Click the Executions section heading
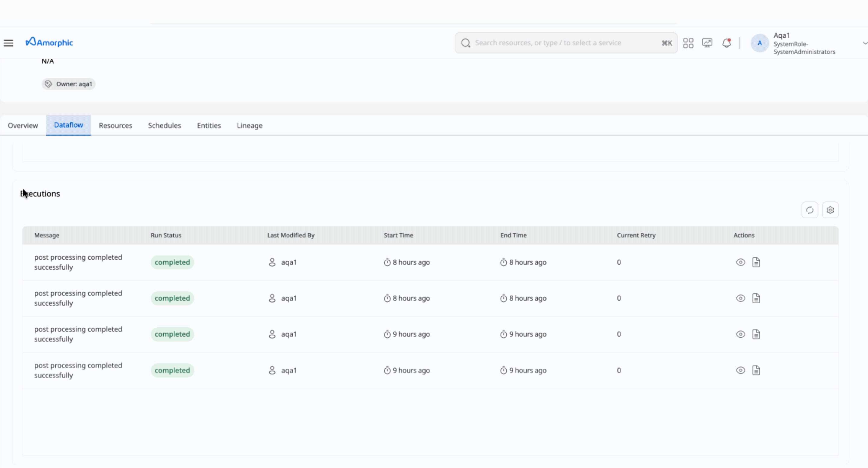Image resolution: width=868 pixels, height=468 pixels. tap(40, 194)
